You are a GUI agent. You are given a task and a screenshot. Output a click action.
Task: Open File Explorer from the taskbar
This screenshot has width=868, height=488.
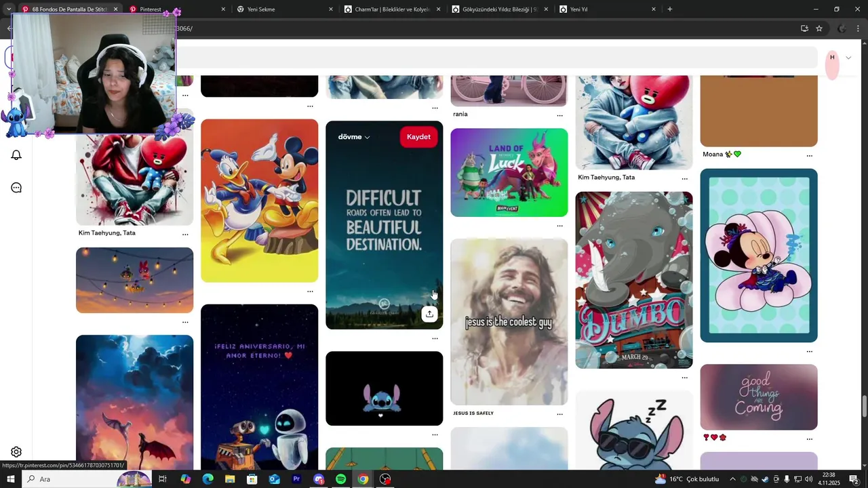[x=230, y=479]
